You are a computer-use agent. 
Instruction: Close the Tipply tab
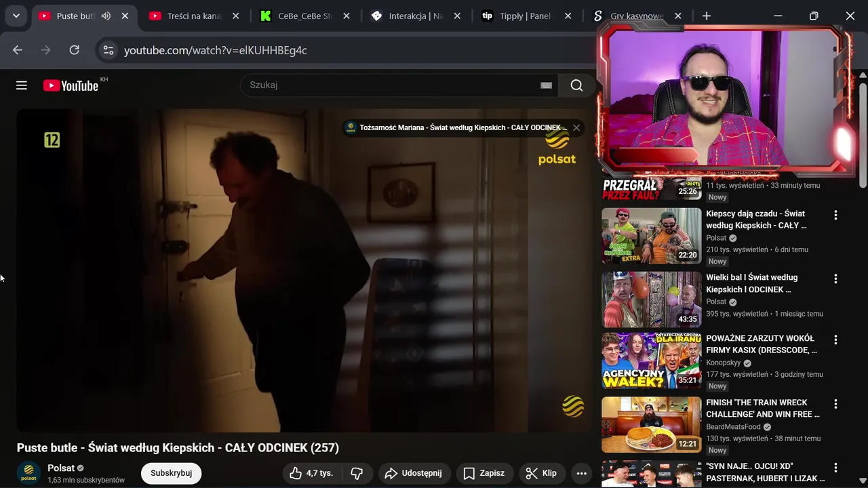pyautogui.click(x=568, y=16)
